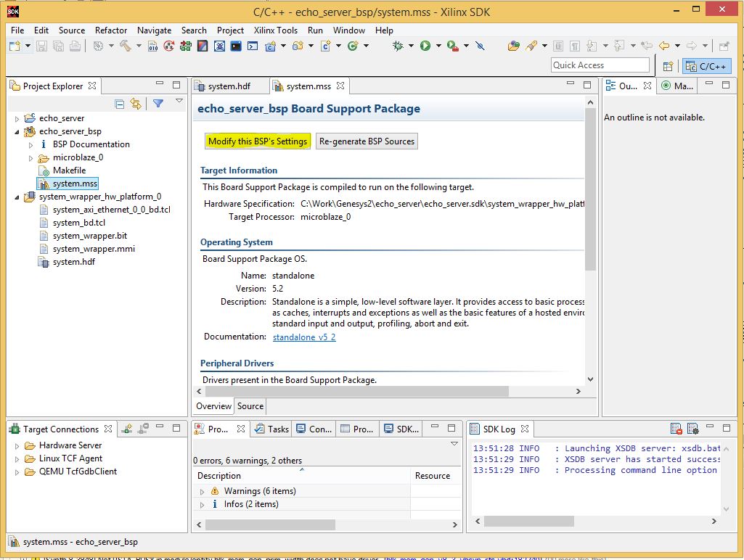The image size is (744, 560).
Task: Click the editor's vertical scrollbar
Action: point(590,189)
